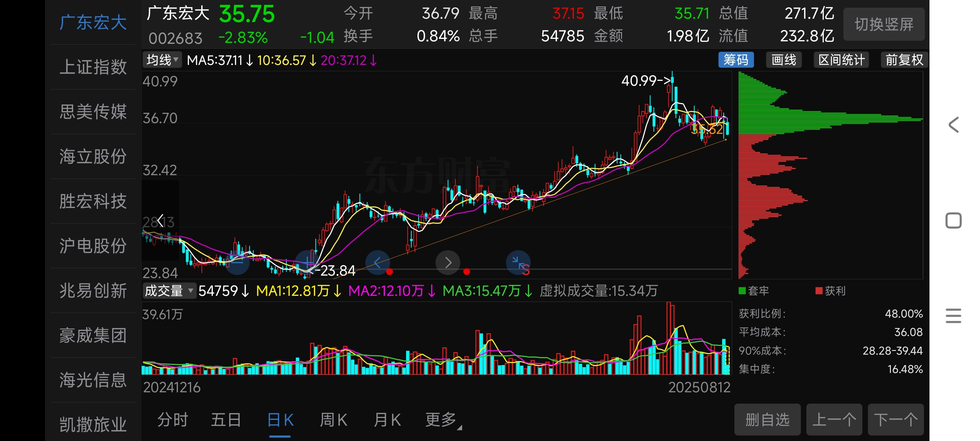Click the MA1:12.81万 volume label

pyautogui.click(x=299, y=291)
